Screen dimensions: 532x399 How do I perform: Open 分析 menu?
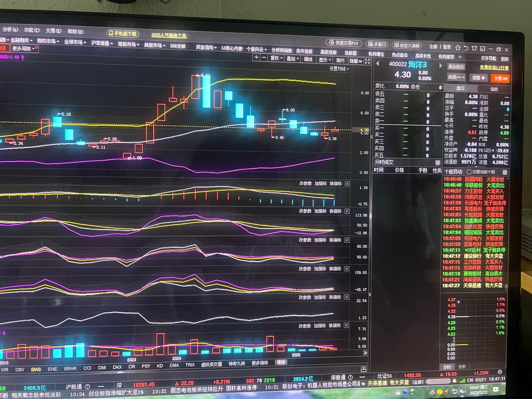coord(10,30)
